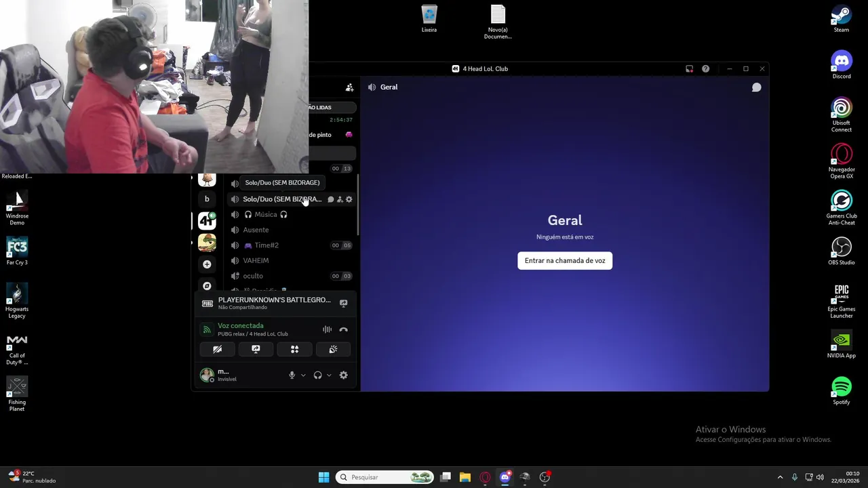
Task: Add a server with the plus icon
Action: coord(207,264)
